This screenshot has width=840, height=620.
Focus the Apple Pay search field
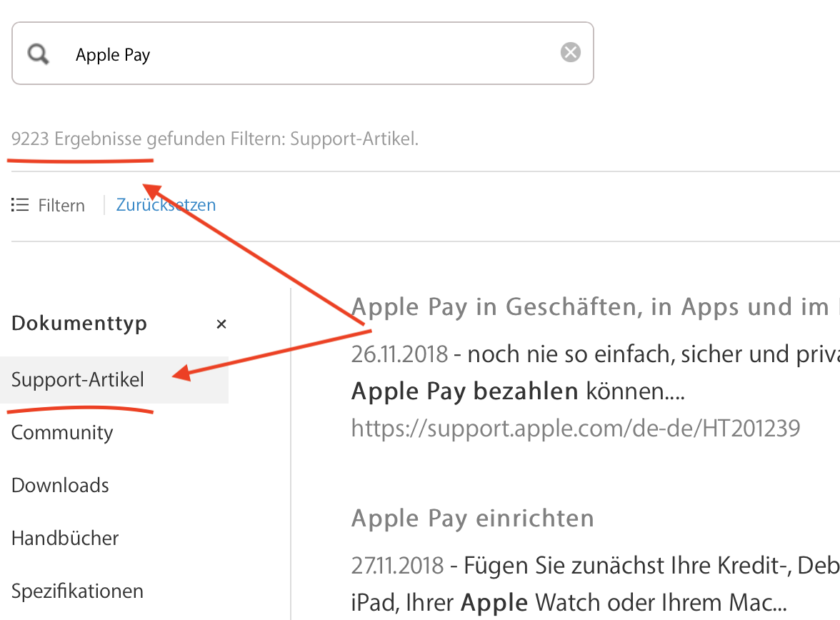303,53
